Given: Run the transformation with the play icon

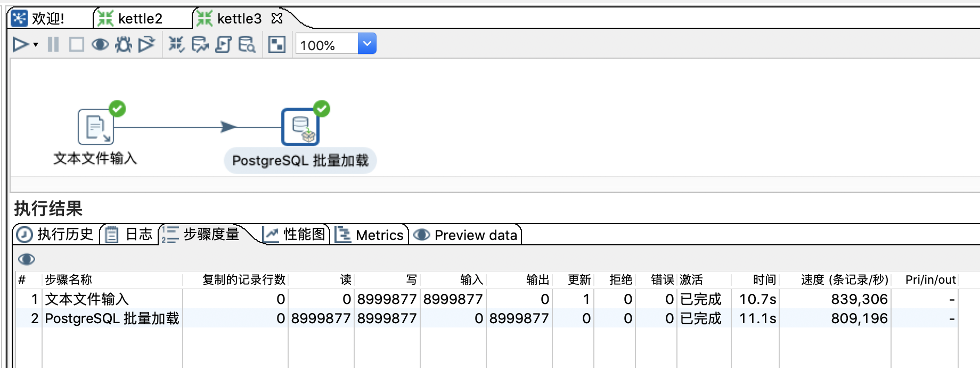Looking at the screenshot, I should click(20, 44).
